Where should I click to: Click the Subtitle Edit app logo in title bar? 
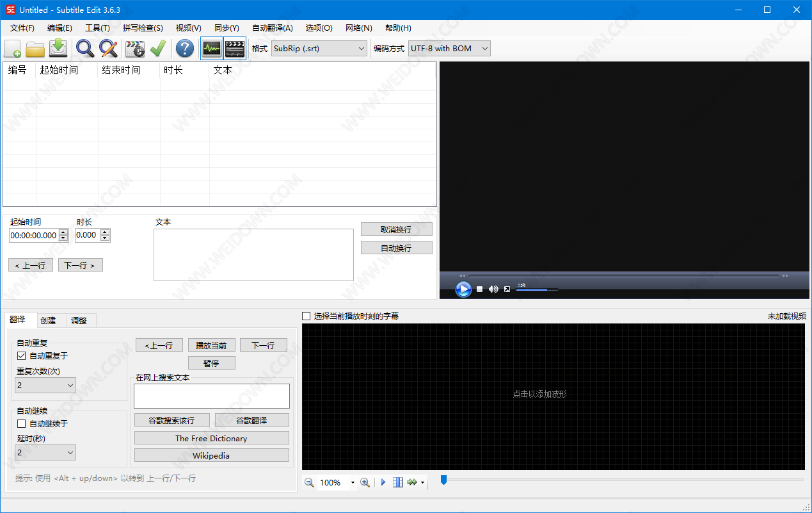(10, 10)
